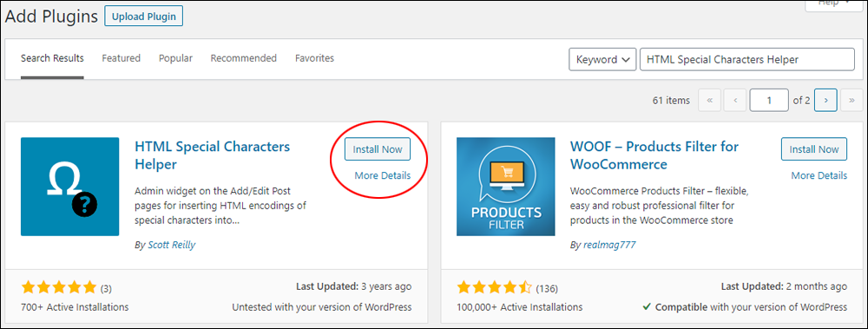Go to last page of results
Viewport: 868px width, 329px height.
tap(852, 101)
